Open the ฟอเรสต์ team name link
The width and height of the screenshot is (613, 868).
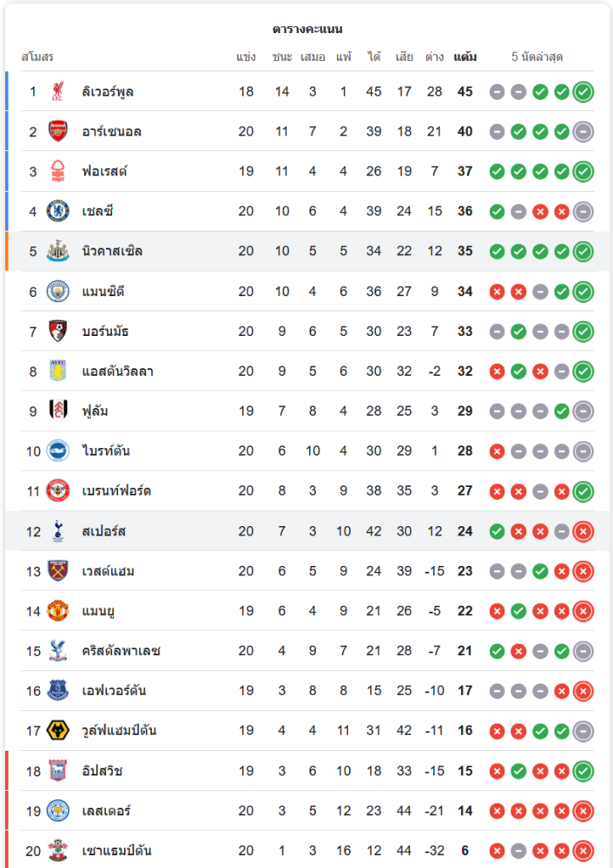click(105, 171)
